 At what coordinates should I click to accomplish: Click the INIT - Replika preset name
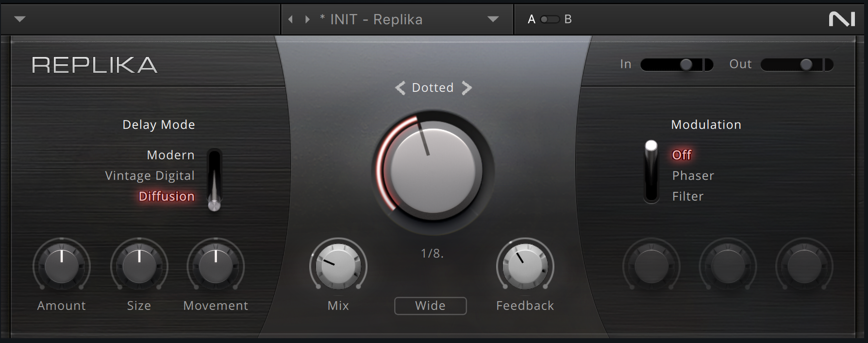coord(371,19)
